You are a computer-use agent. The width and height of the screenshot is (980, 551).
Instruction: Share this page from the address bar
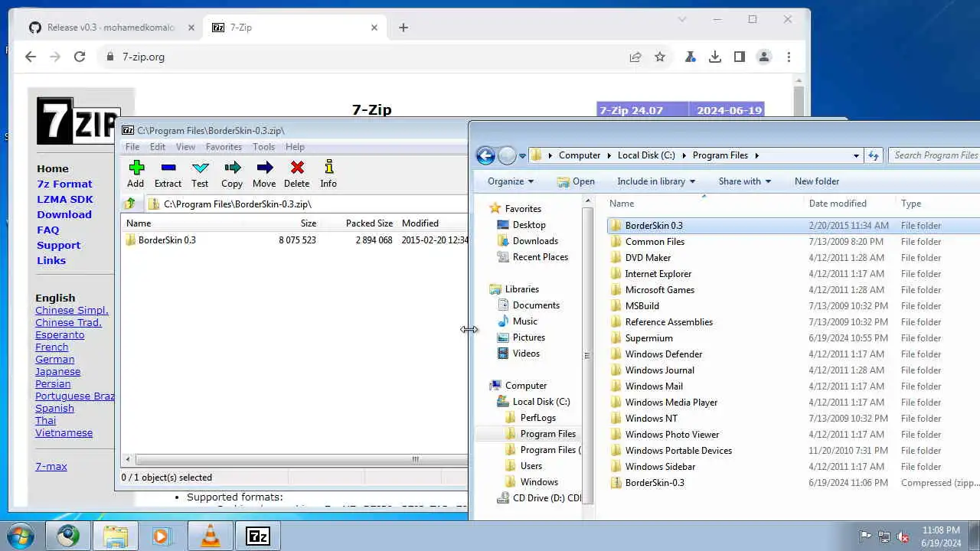pos(635,57)
